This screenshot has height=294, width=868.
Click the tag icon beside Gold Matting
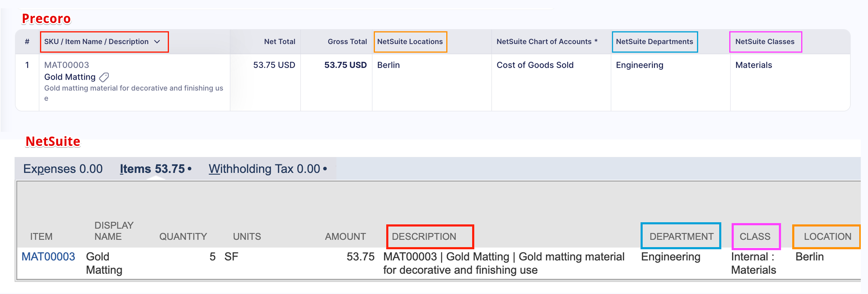tap(104, 77)
